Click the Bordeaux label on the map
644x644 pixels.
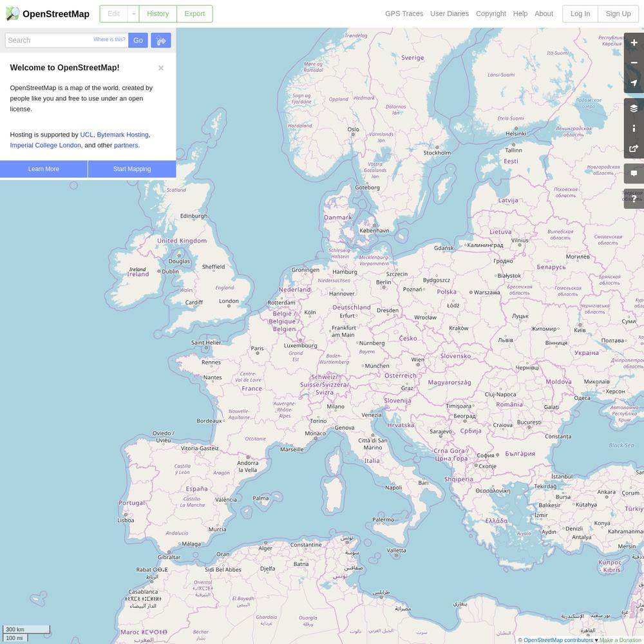[x=209, y=421]
